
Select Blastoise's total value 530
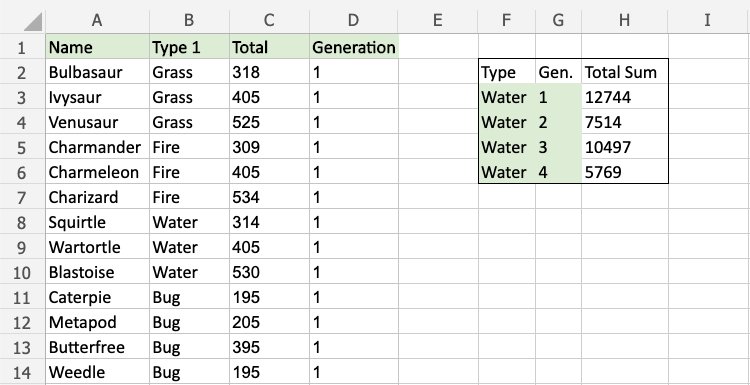tap(269, 272)
